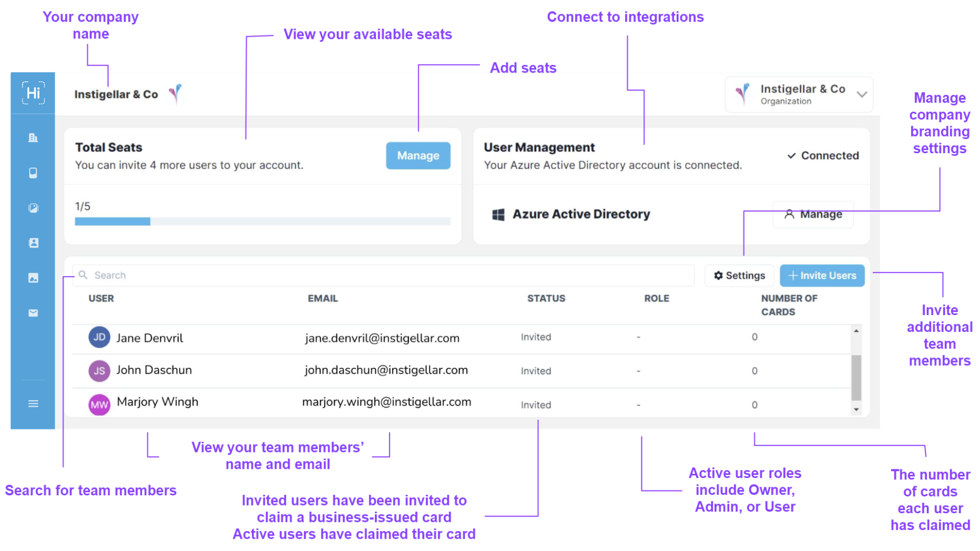Click the user list scroll-down arrow
The image size is (980, 551).
[x=856, y=410]
